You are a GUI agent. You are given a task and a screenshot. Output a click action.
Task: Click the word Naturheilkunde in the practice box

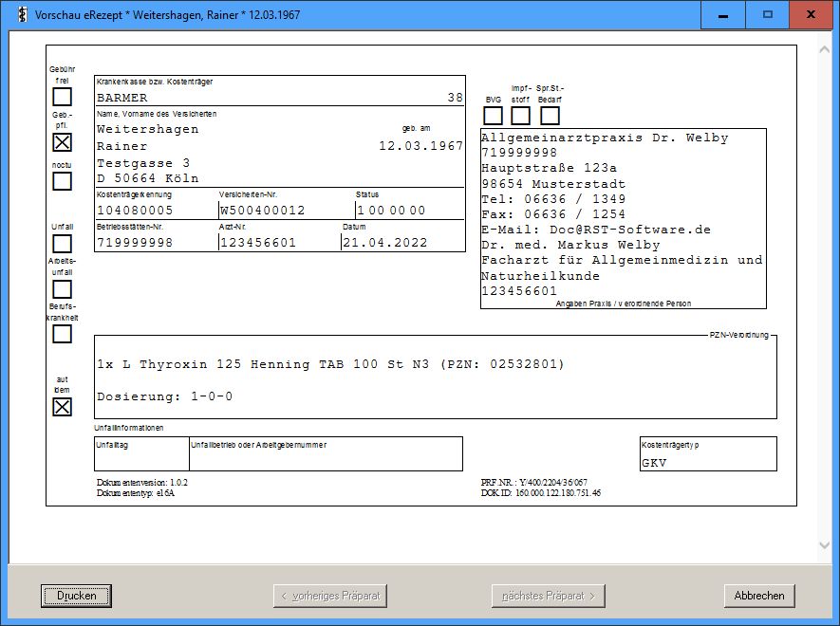tap(540, 276)
